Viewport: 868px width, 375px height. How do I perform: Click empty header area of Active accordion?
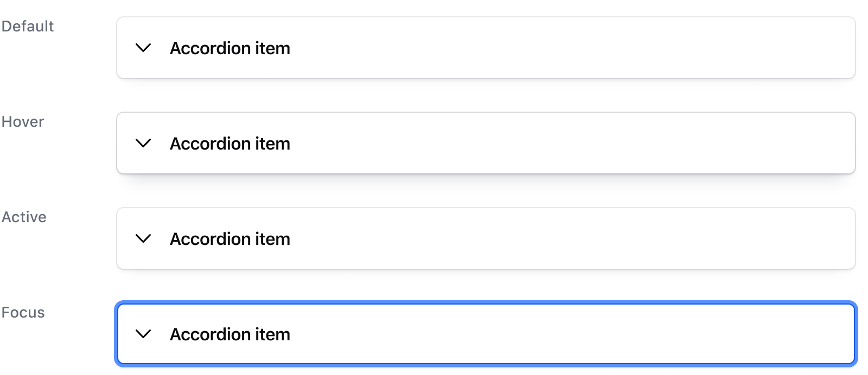click(542, 239)
